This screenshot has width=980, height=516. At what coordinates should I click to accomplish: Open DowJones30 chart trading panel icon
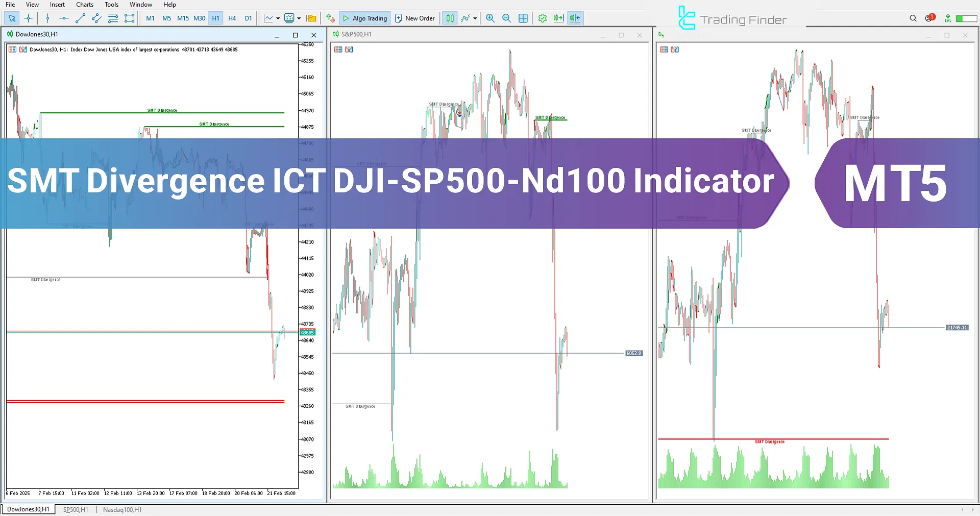23,50
